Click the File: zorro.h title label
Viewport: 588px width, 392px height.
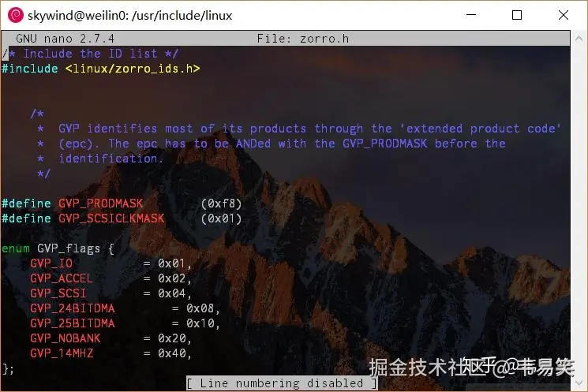302,39
